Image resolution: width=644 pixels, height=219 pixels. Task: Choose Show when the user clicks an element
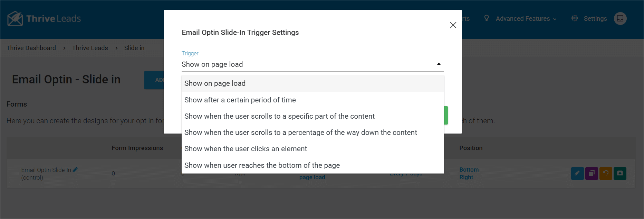tap(246, 148)
